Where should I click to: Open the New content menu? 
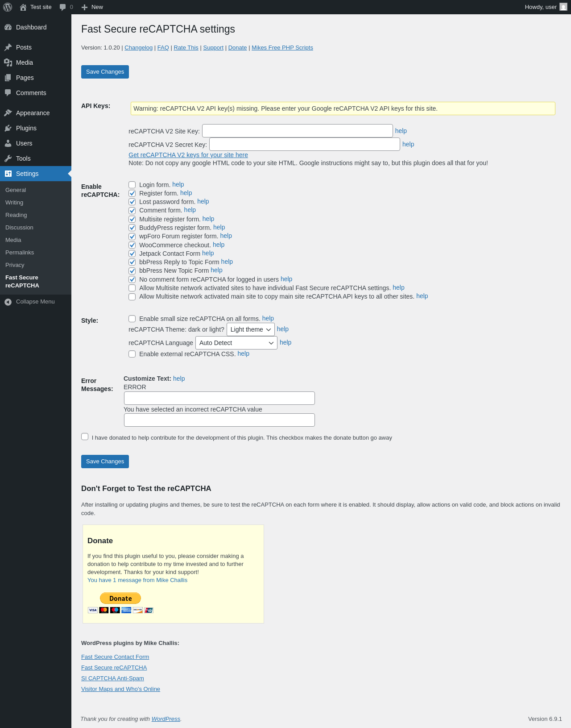point(92,7)
